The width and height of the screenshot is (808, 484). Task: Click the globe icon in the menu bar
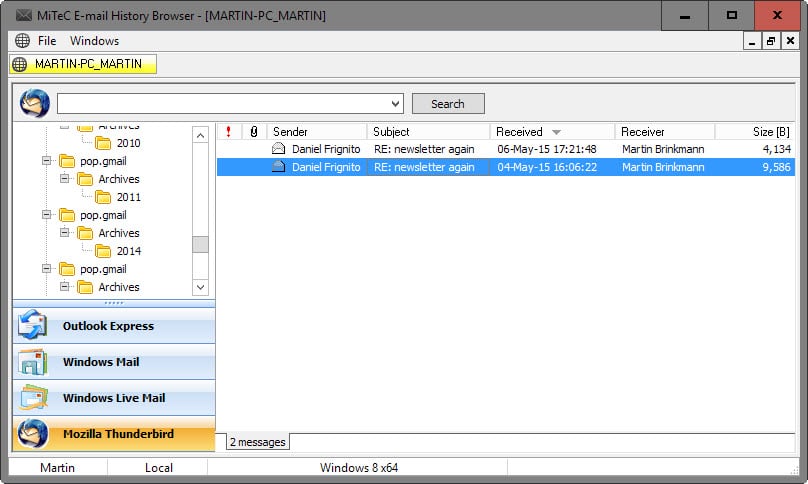22,40
